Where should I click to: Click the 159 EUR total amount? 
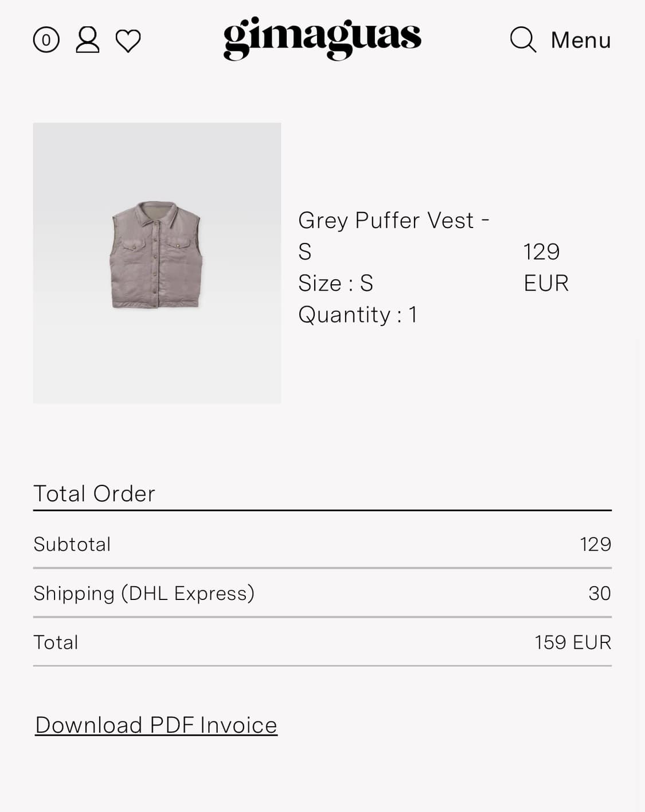point(572,642)
